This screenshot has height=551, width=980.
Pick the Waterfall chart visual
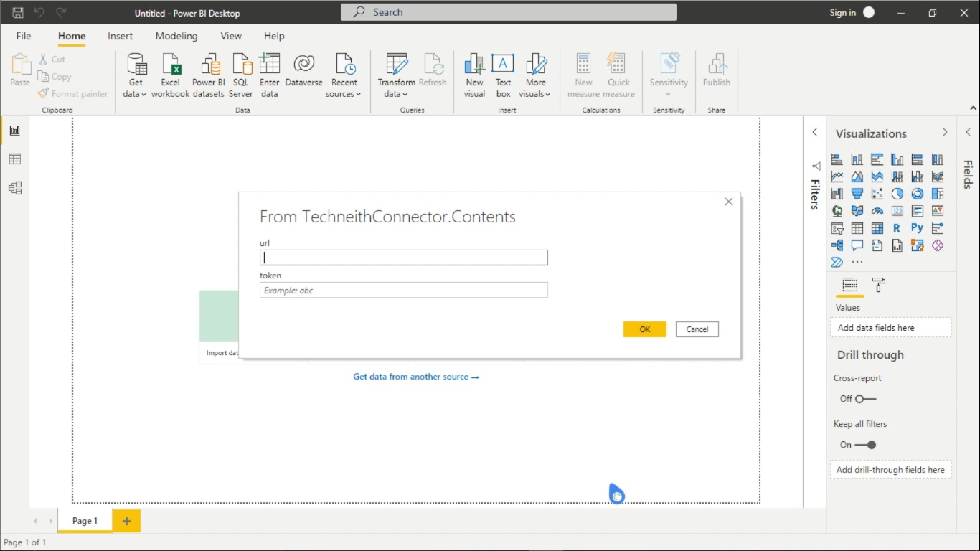click(x=837, y=194)
